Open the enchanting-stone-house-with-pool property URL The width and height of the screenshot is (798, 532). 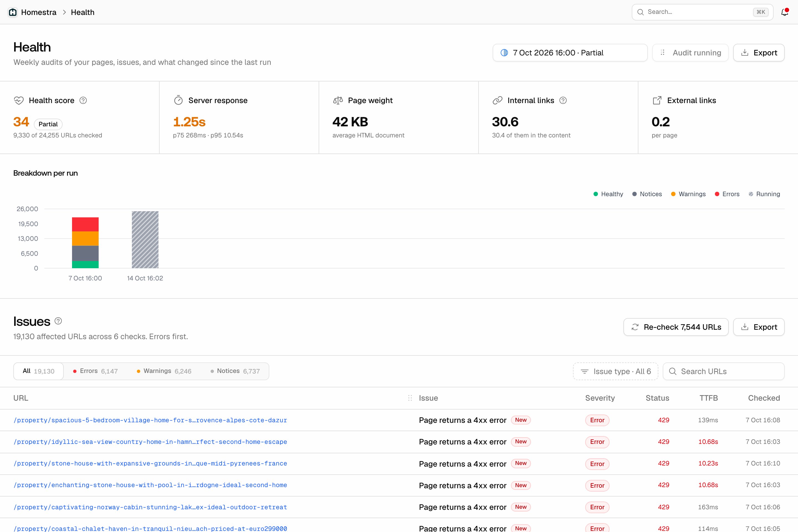(x=150, y=485)
